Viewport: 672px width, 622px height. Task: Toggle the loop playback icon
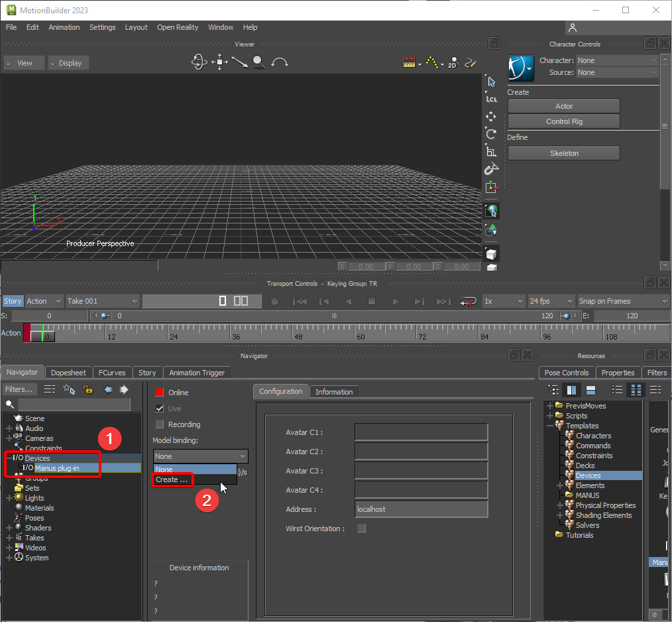pyautogui.click(x=469, y=301)
